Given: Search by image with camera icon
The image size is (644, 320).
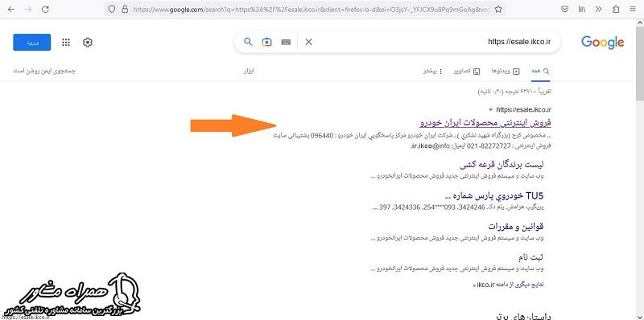Looking at the screenshot, I should (x=267, y=42).
